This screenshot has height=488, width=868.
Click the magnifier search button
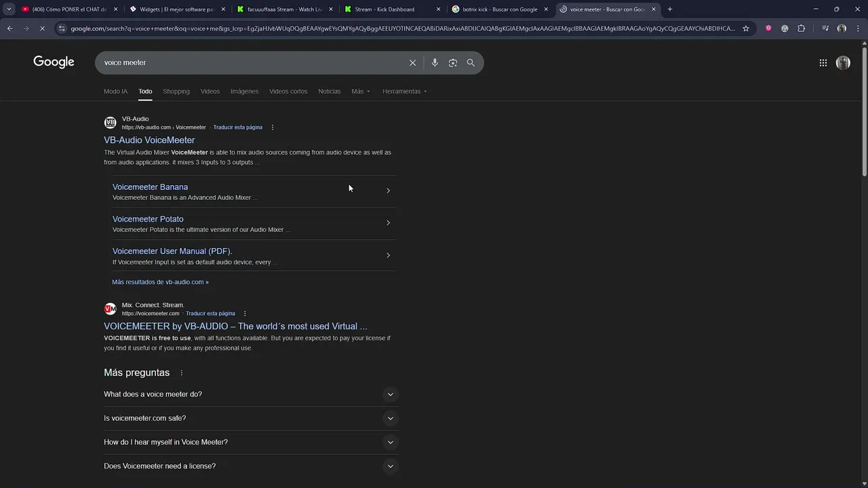point(471,62)
